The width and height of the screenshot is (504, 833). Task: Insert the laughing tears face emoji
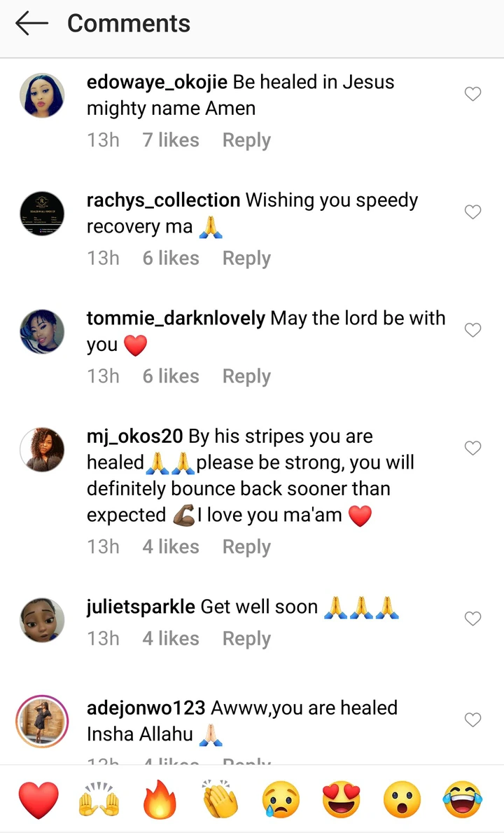463,799
